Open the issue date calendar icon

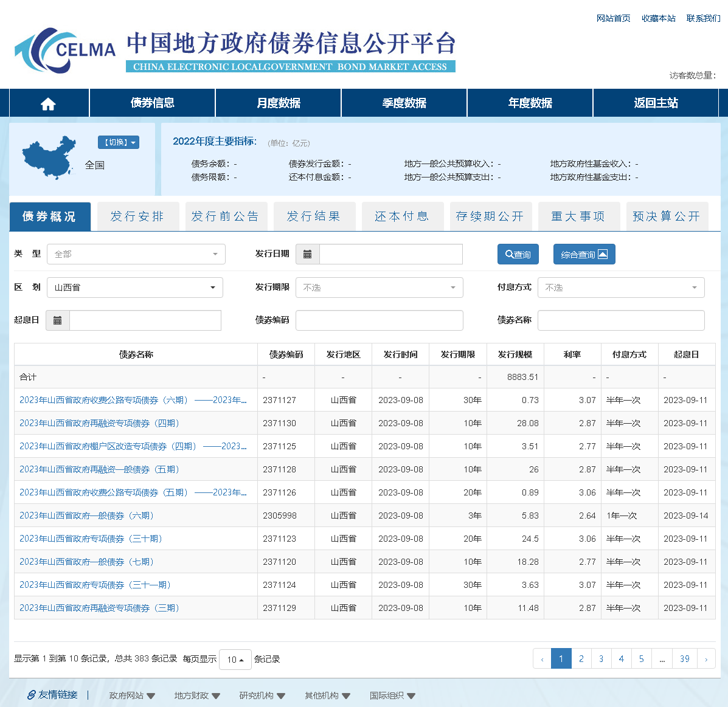coord(308,254)
